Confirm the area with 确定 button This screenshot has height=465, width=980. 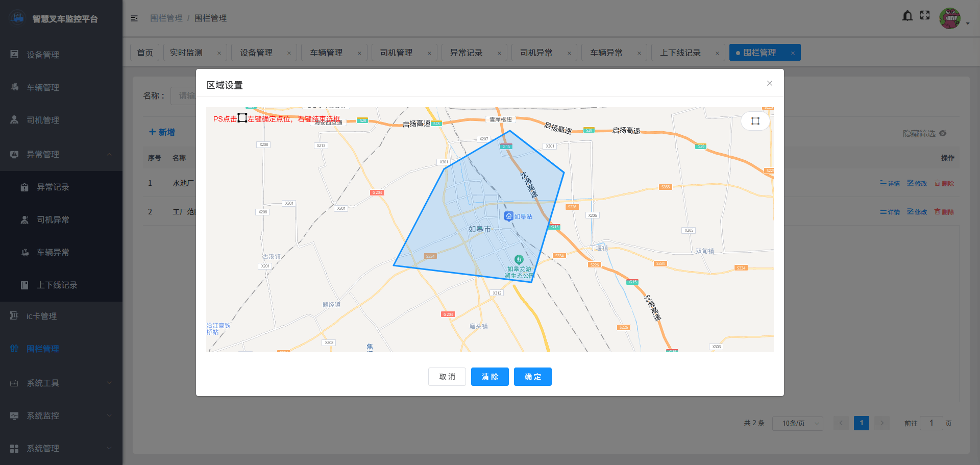click(x=532, y=377)
